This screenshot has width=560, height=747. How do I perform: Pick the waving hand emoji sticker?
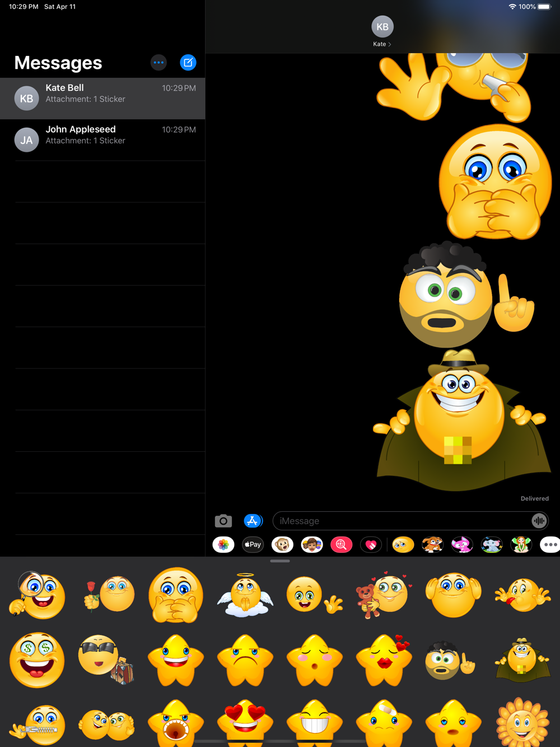(315, 595)
